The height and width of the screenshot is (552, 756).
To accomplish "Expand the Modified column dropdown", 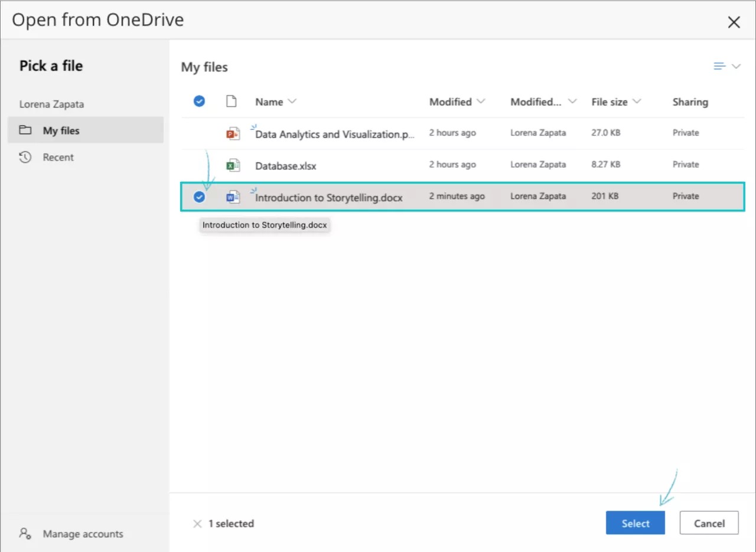I will click(481, 101).
